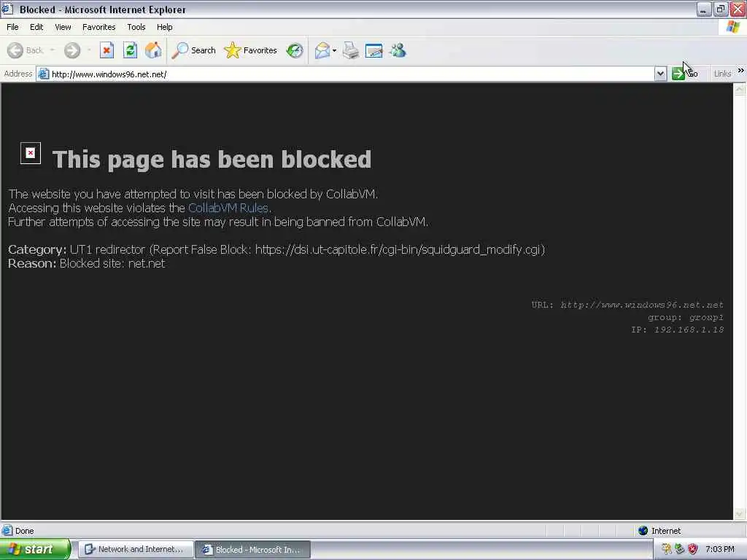Viewport: 747px width, 560px height.
Task: Open the Search pane
Action: click(x=193, y=50)
